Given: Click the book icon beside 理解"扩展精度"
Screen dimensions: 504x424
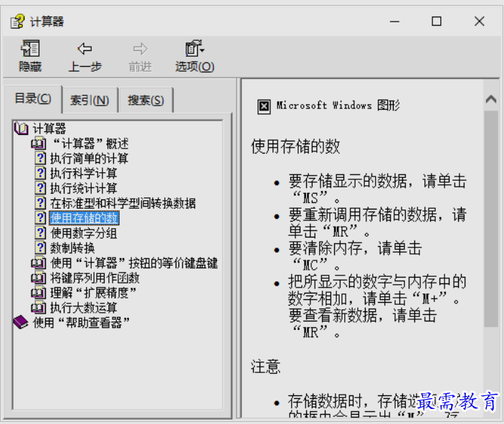Looking at the screenshot, I should click(x=39, y=293).
